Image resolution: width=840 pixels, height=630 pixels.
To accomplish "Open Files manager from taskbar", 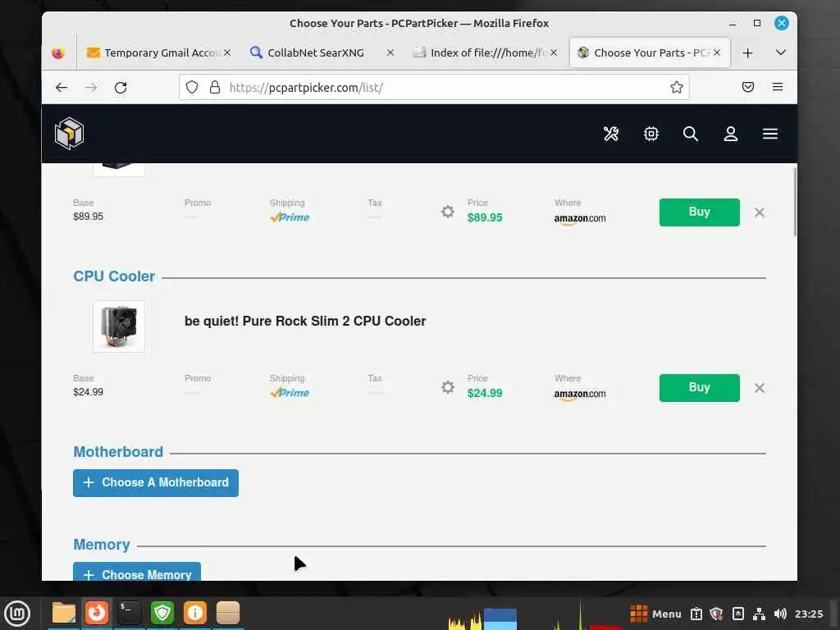I will click(x=64, y=613).
